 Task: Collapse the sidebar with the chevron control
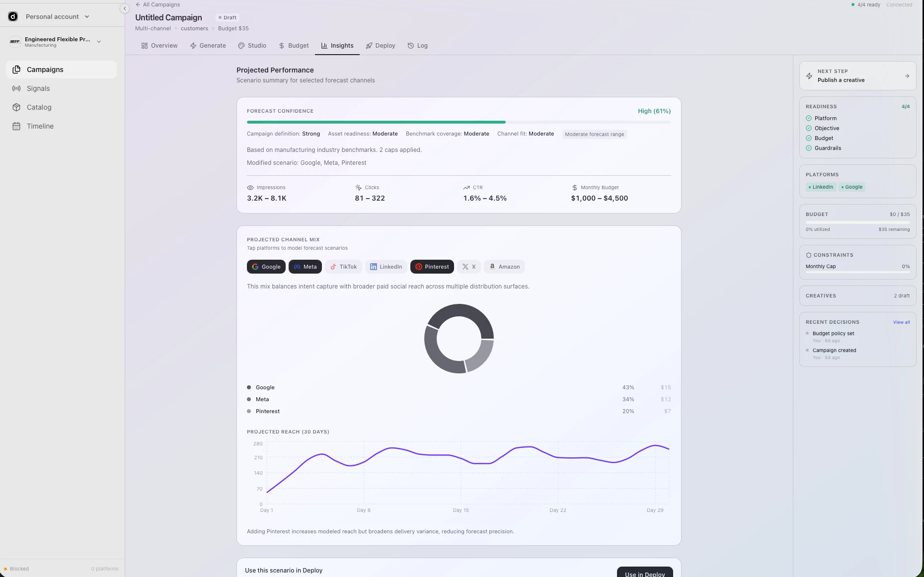click(x=124, y=8)
